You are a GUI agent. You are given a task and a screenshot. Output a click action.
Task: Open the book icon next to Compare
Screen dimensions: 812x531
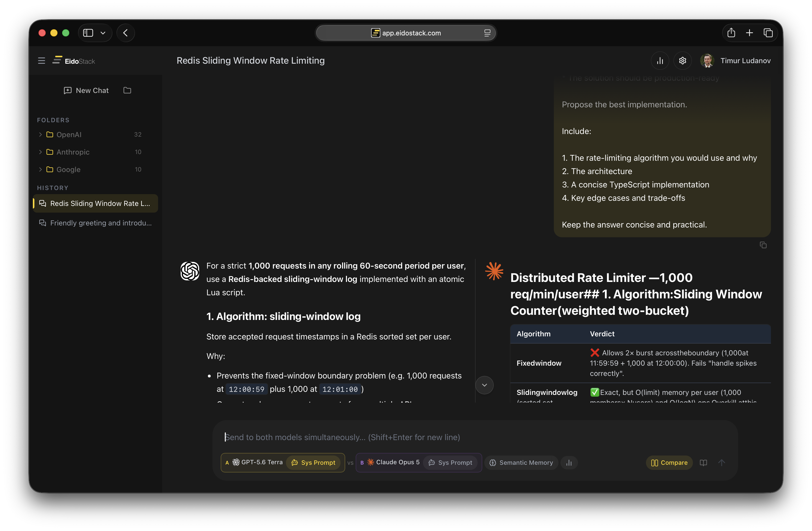pyautogui.click(x=703, y=463)
